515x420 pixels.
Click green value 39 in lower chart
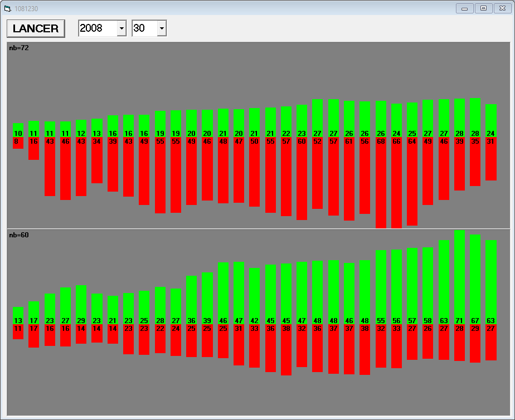pos(207,321)
